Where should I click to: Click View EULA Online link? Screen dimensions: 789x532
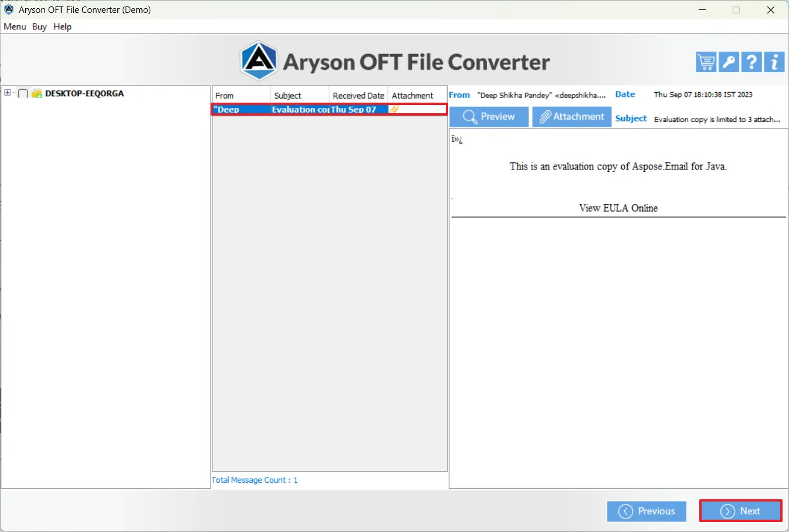618,208
